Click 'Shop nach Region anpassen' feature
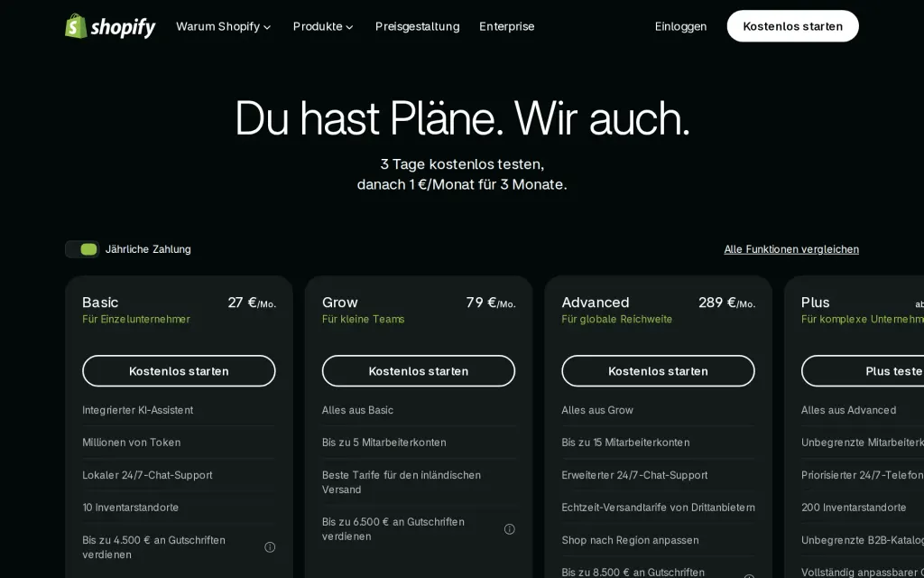924x578 pixels. pyautogui.click(x=630, y=540)
